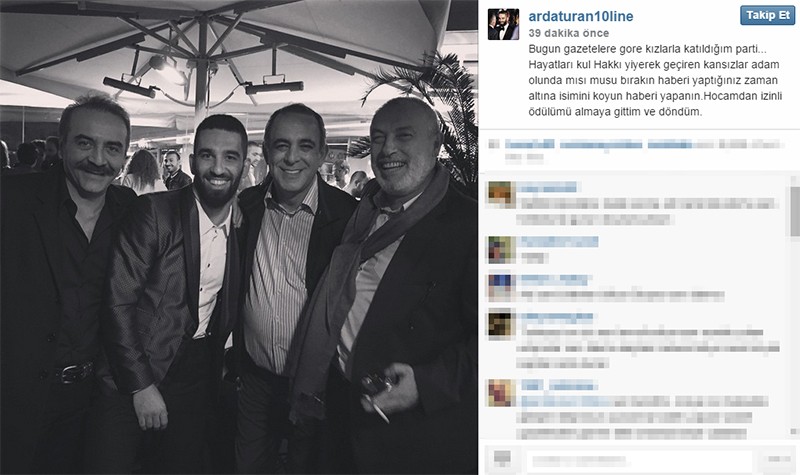The width and height of the screenshot is (800, 475).
Task: Click the third commenter's avatar
Action: coord(501,287)
